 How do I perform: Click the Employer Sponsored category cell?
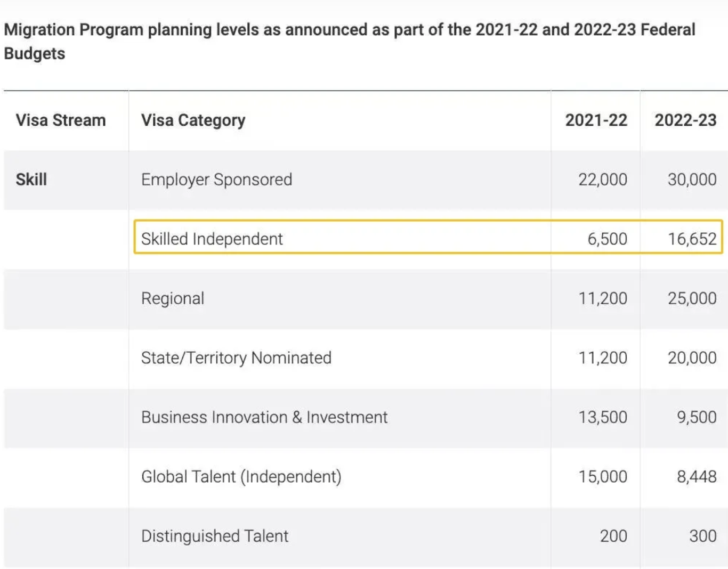[216, 180]
